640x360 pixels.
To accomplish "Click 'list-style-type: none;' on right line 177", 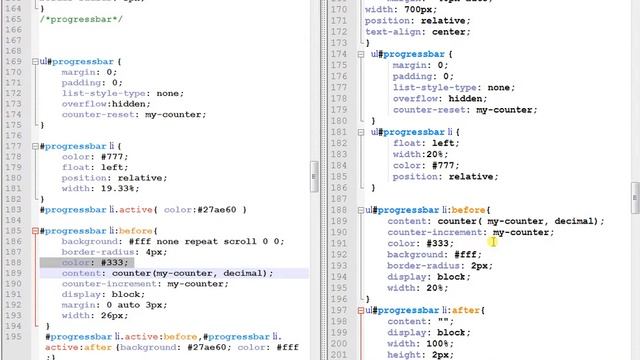I will (454, 87).
